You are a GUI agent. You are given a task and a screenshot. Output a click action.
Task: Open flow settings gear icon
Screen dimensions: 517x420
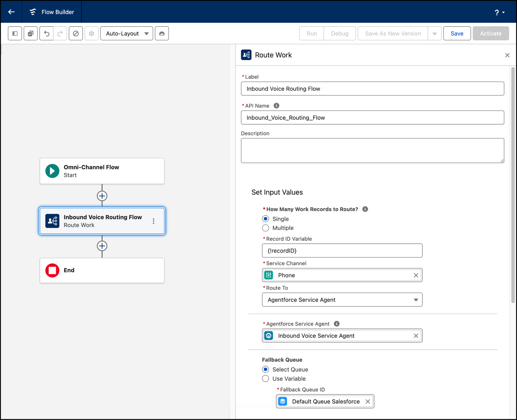91,33
